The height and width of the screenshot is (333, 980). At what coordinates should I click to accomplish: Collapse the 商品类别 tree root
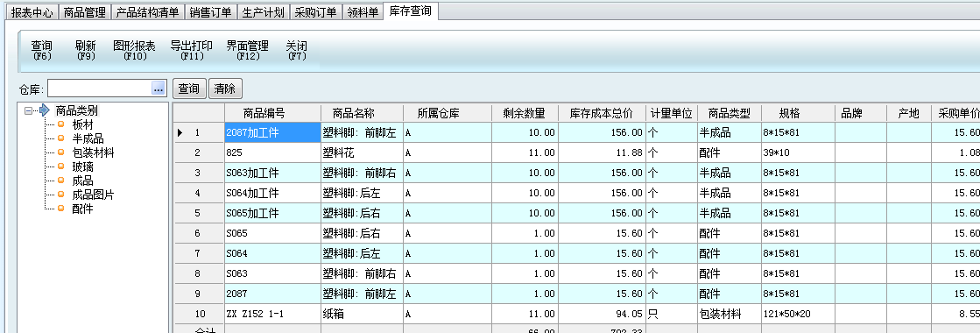[x=28, y=110]
